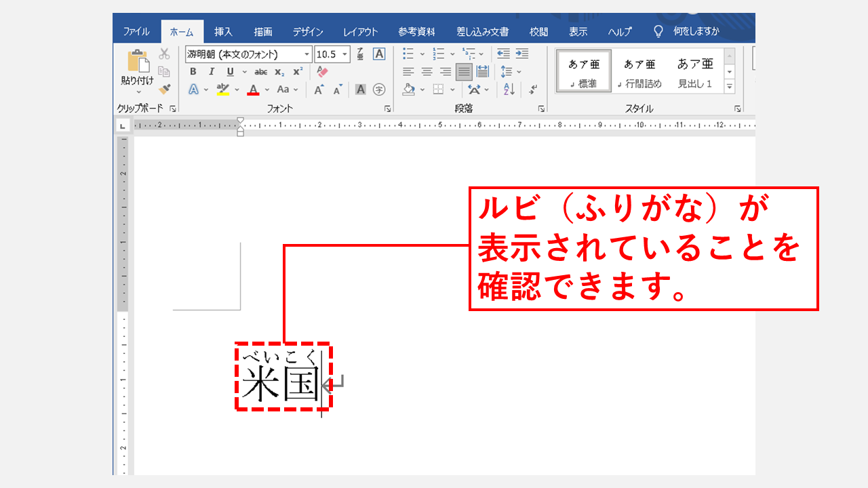Open the font size dropdown

pyautogui.click(x=344, y=53)
